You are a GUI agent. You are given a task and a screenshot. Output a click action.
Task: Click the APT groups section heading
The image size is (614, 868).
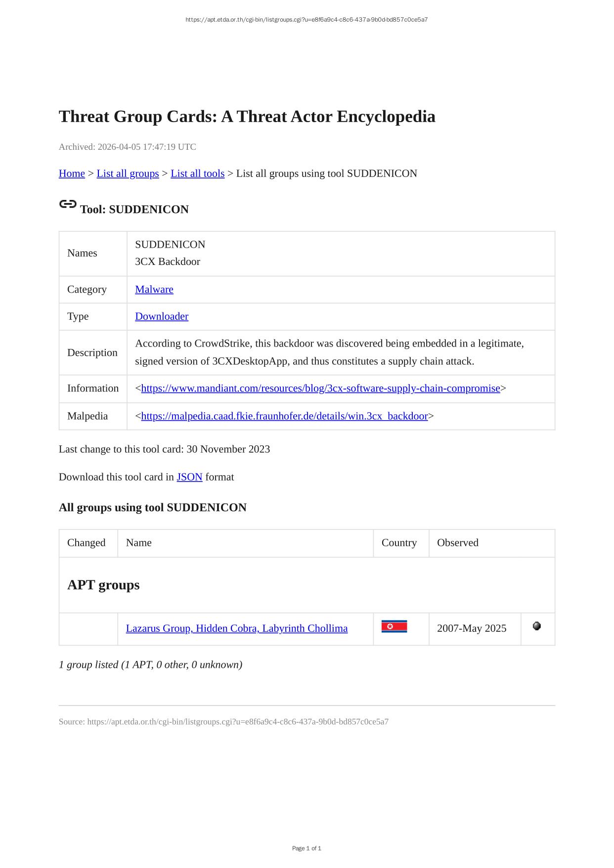tap(103, 585)
